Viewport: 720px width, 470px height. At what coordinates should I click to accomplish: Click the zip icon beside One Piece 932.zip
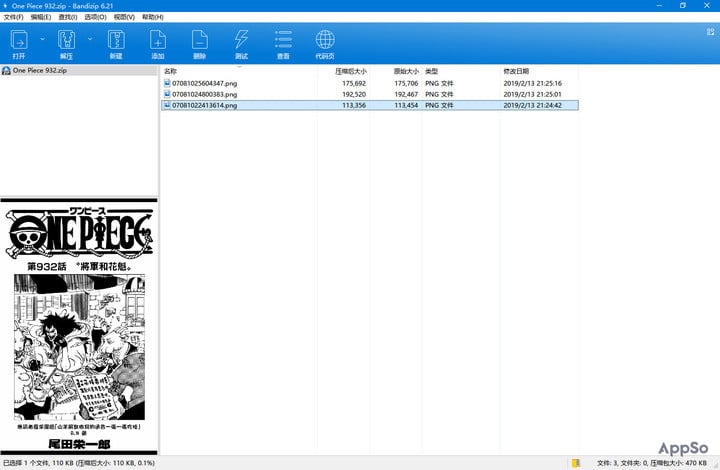tap(6, 71)
